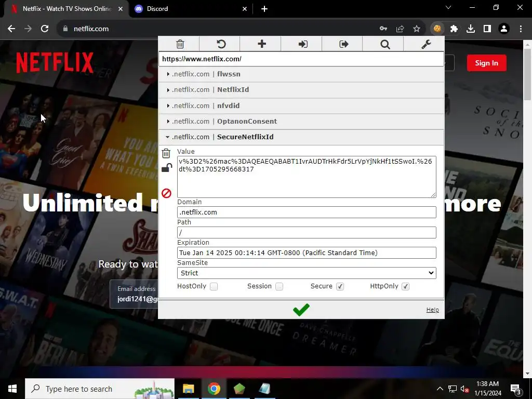Submit cookie changes with green checkmark
532x399 pixels.
301,310
